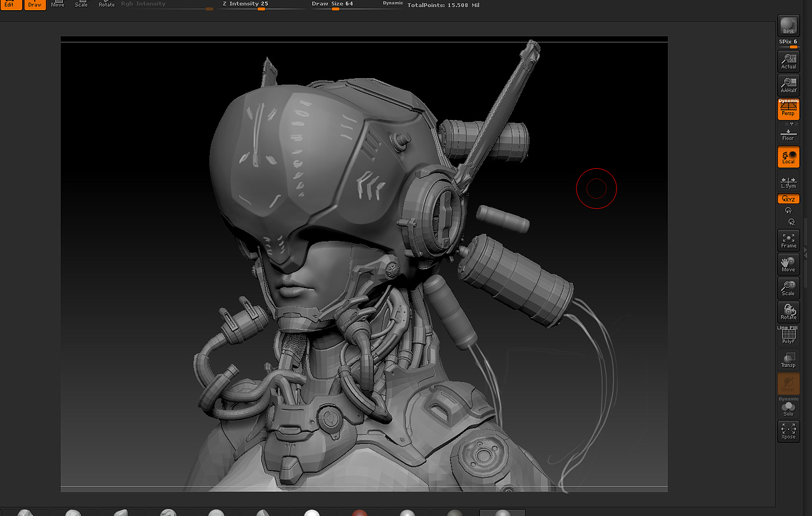Image resolution: width=812 pixels, height=516 pixels.
Task: Click the large cylindrical canister on the model
Action: tap(515, 280)
